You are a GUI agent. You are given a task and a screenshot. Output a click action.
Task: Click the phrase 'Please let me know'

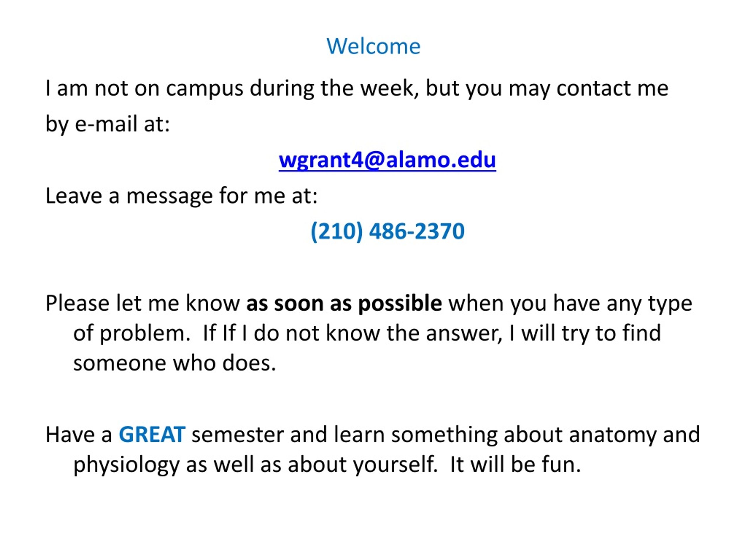(x=142, y=303)
